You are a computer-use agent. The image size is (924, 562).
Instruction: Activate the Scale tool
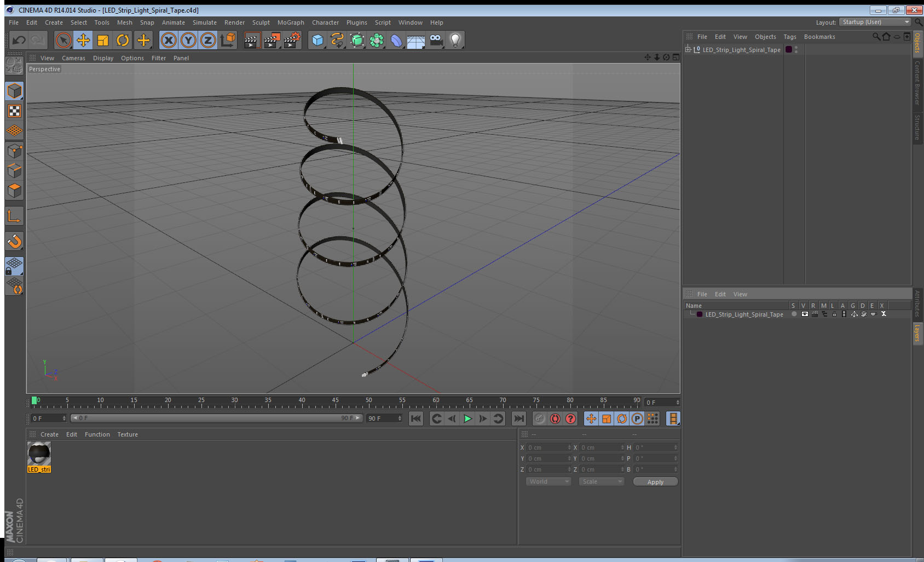tap(103, 40)
